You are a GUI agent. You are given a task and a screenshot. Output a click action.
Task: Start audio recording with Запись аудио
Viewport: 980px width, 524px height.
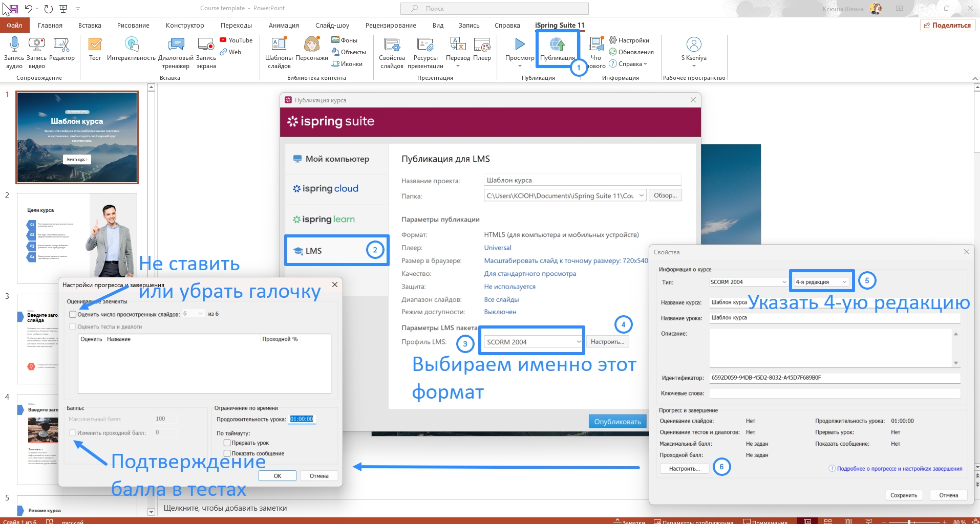(14, 53)
